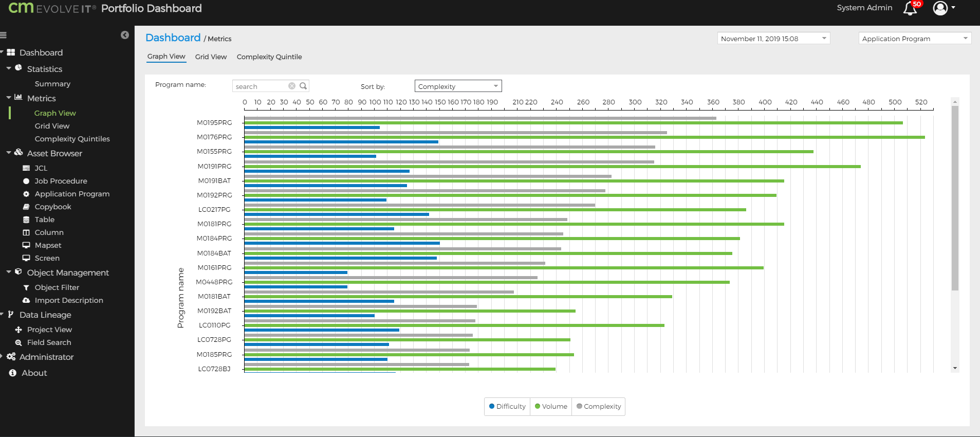The width and height of the screenshot is (980, 437).
Task: Open the Sort by Complexity dropdown
Action: (458, 86)
